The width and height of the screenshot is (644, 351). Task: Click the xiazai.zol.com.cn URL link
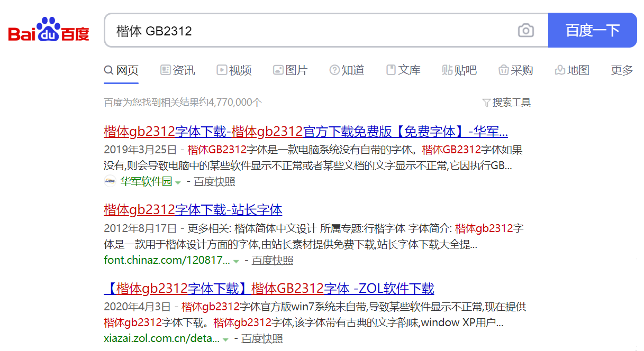click(161, 339)
